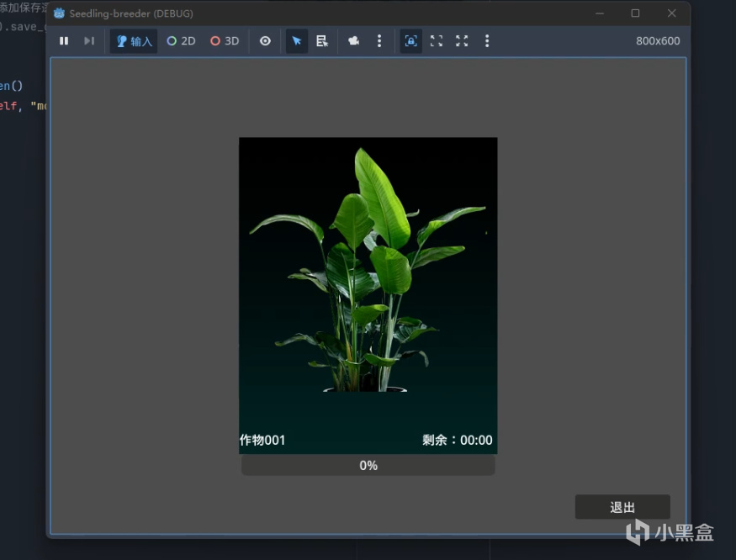Advance to the next frame
The width and height of the screenshot is (736, 560).
89,41
